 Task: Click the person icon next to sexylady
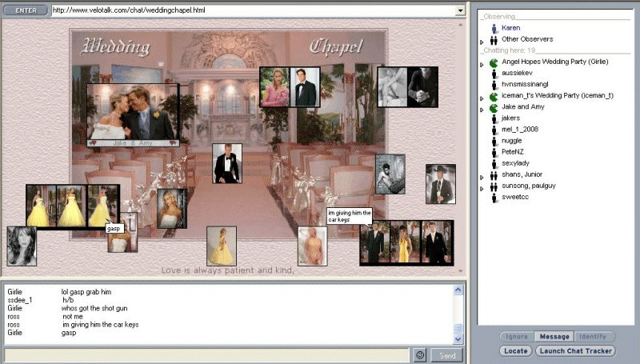pos(494,163)
